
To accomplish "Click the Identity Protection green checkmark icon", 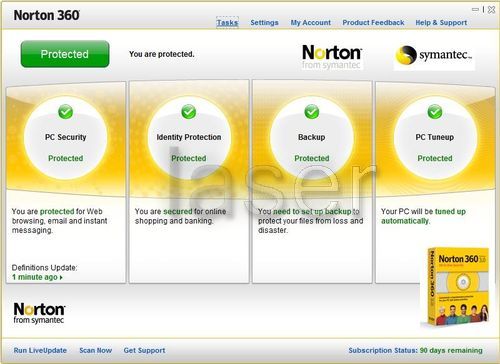I will [x=189, y=112].
